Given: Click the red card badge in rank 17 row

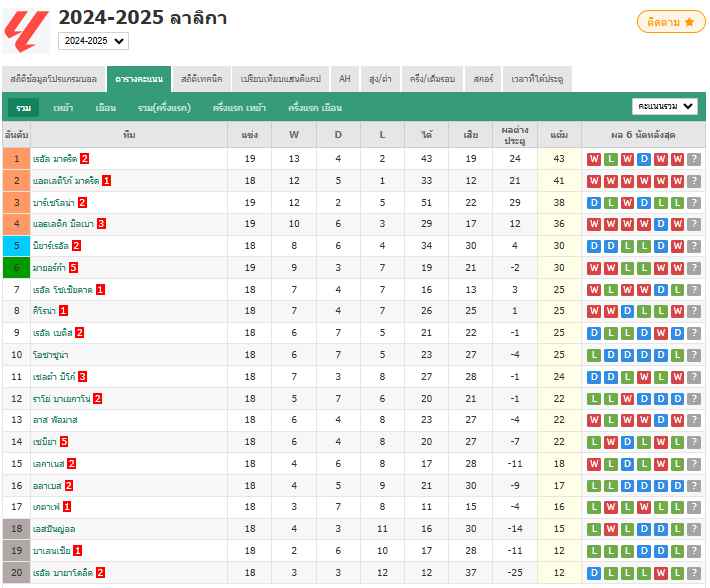Looking at the screenshot, I should pyautogui.click(x=67, y=507).
